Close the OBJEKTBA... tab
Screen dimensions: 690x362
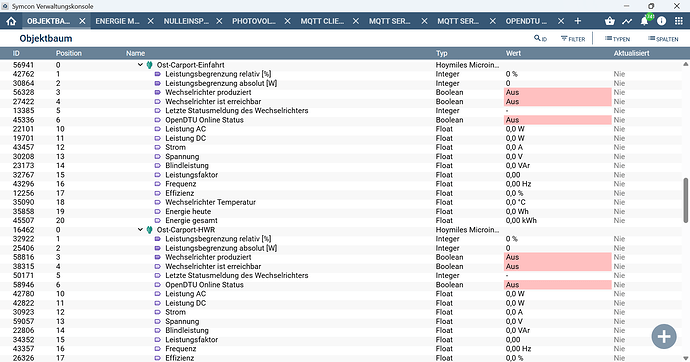coord(82,21)
